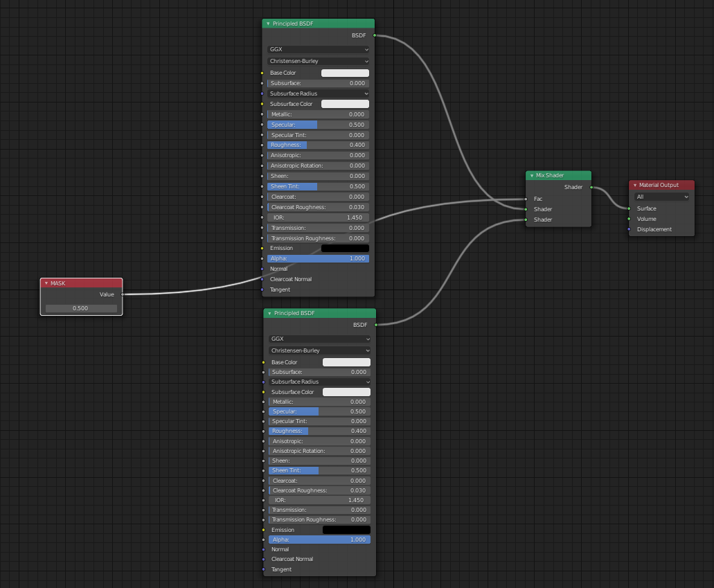
Task: Open GGX distribution dropdown in bottom BSDF
Action: coord(320,339)
